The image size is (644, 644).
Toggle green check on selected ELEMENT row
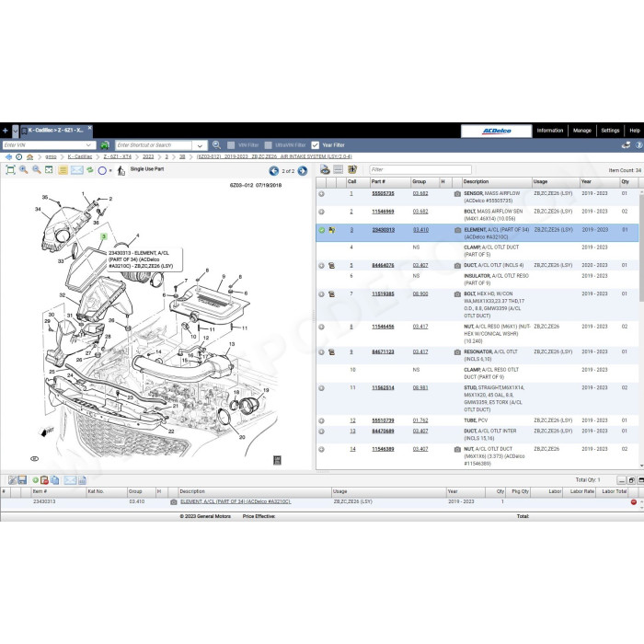pos(322,230)
